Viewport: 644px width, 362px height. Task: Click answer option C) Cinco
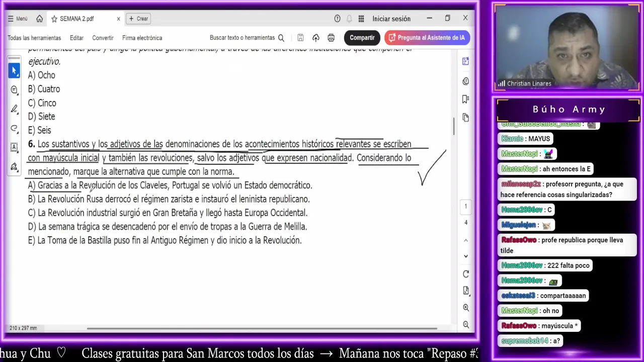(42, 103)
